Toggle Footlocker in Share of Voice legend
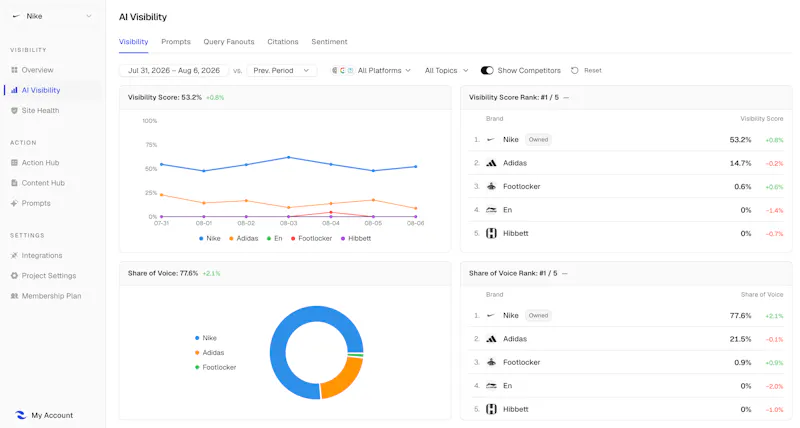Viewport: 800px width, 428px height. tap(215, 367)
